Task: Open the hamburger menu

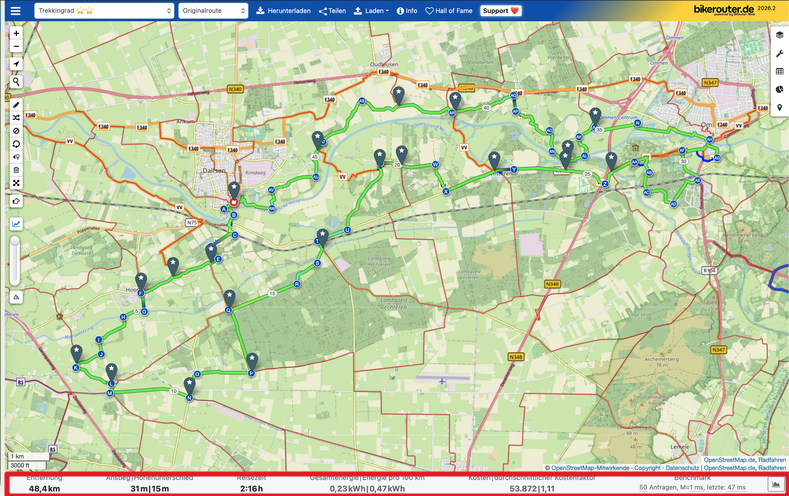Action: [15, 10]
